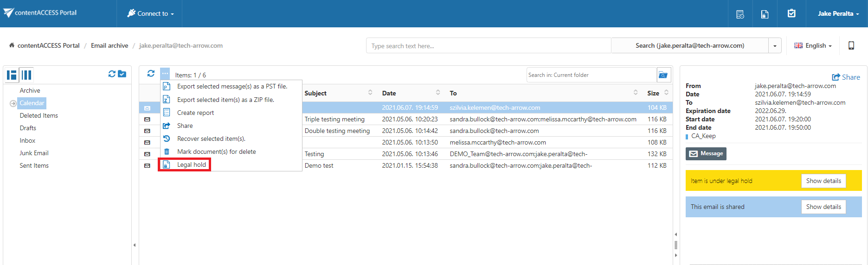Expand the Calendar folder tree arrow
Image resolution: width=868 pixels, height=265 pixels.
pyautogui.click(x=13, y=103)
